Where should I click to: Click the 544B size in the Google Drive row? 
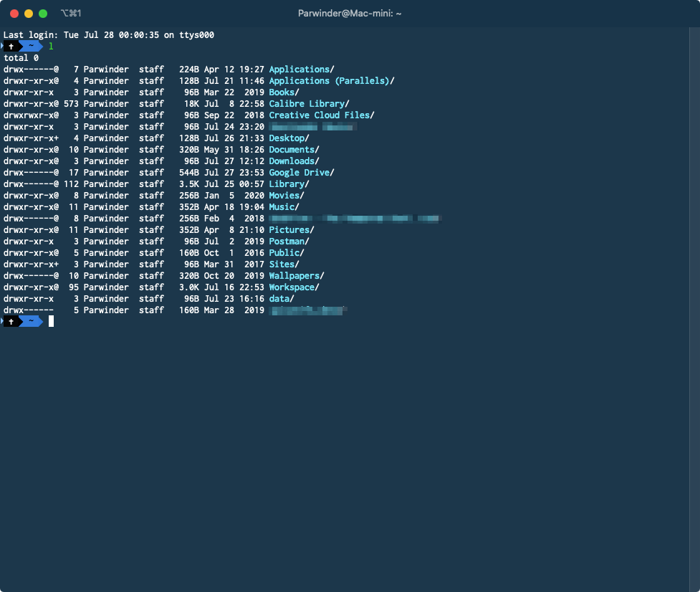pos(189,173)
